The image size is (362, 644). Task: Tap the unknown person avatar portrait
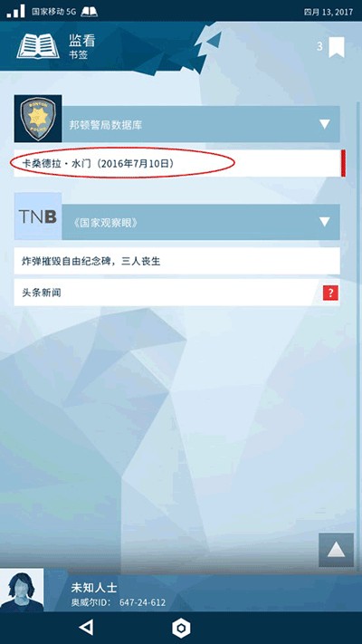tap(22, 591)
